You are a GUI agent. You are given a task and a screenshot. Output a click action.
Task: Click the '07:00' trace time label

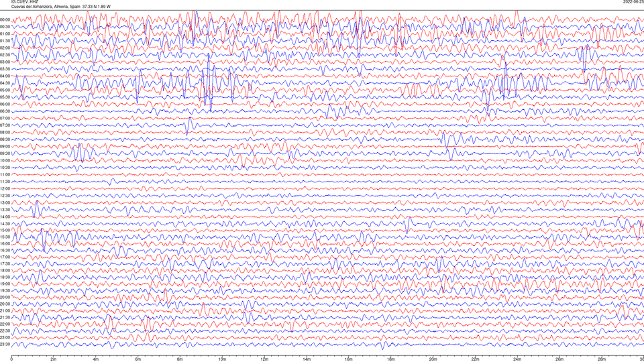coord(5,118)
